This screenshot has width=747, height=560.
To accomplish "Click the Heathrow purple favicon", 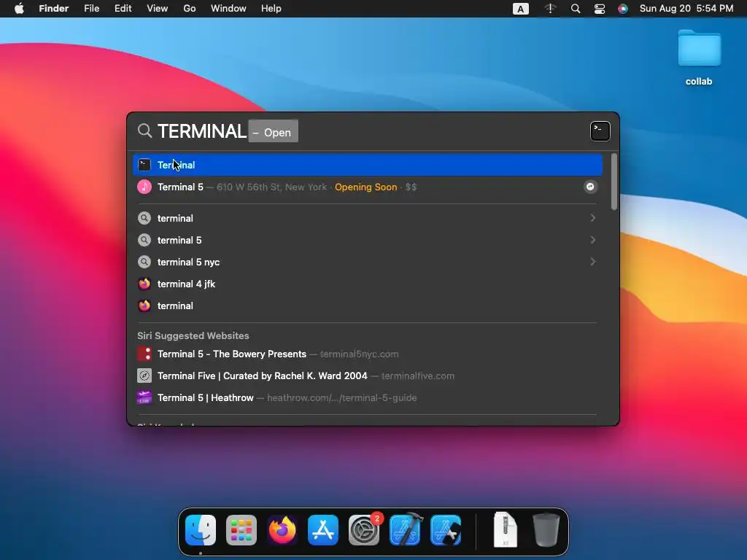I will tap(144, 397).
